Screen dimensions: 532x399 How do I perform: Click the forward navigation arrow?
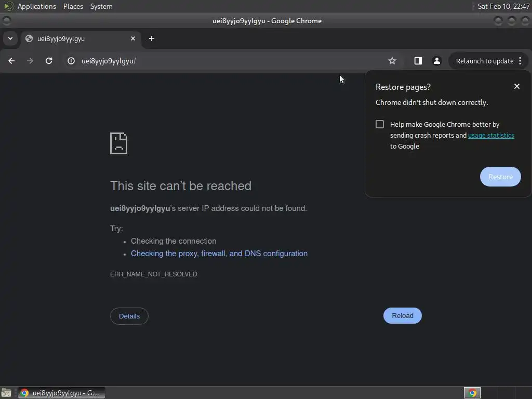click(30, 61)
